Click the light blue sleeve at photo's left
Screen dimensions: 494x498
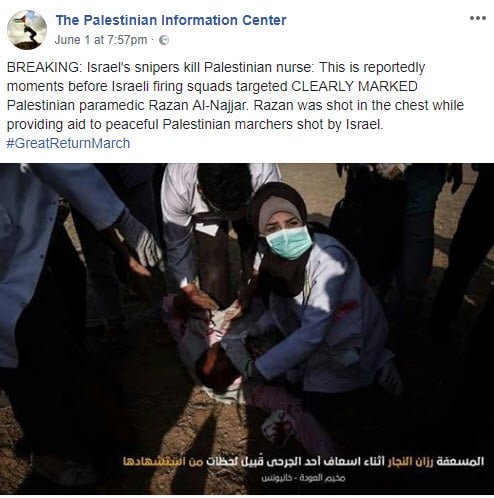[x=50, y=213]
